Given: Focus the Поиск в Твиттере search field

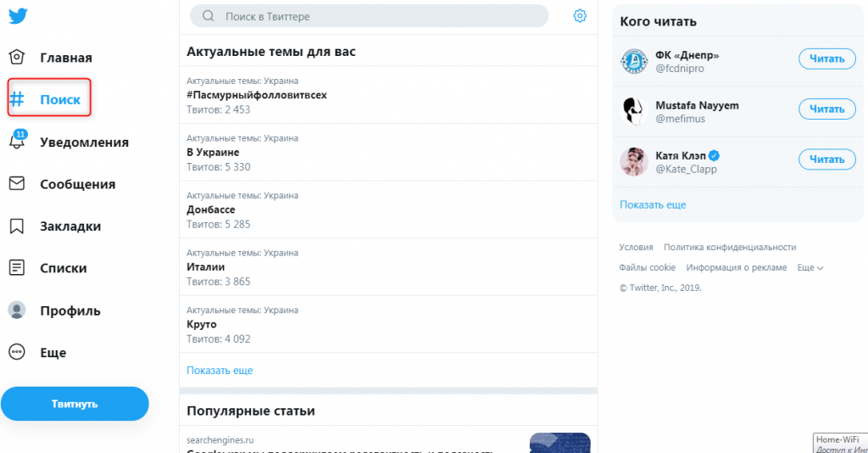Looking at the screenshot, I should point(370,16).
